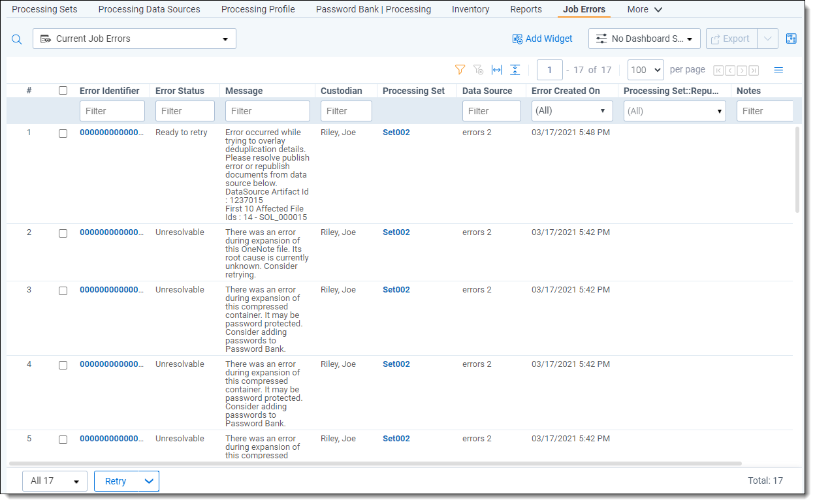Tick the checkbox for row 3
The image size is (815, 504).
point(63,291)
